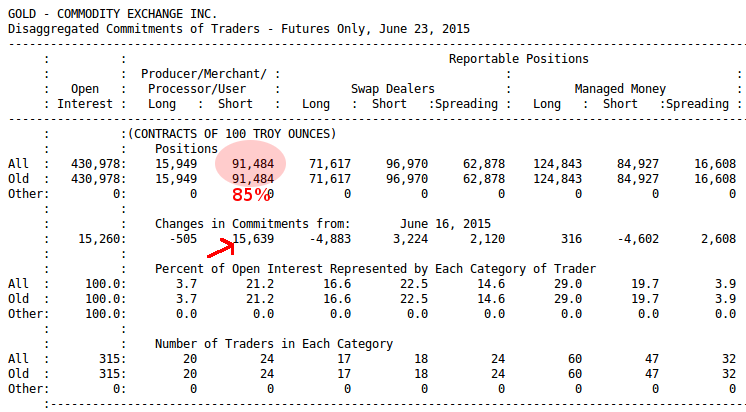Click the red arrow annotation
Image resolution: width=746 pixels, height=412 pixels.
tap(218, 247)
